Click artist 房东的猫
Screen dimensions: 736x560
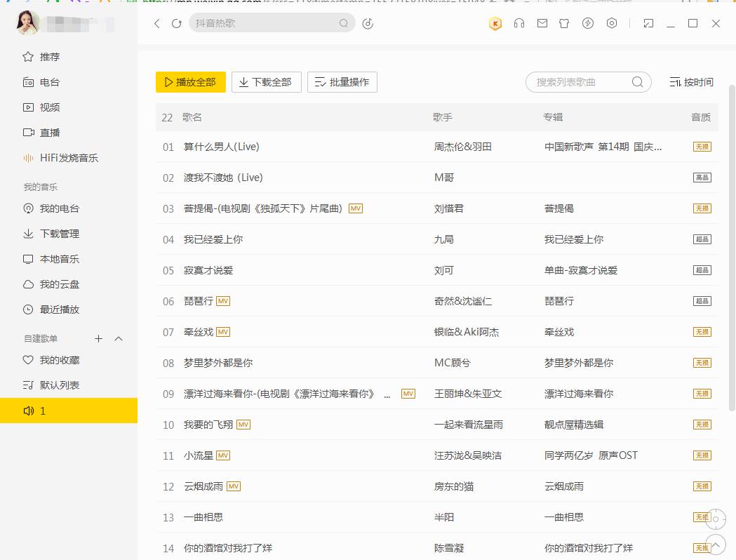pos(453,486)
